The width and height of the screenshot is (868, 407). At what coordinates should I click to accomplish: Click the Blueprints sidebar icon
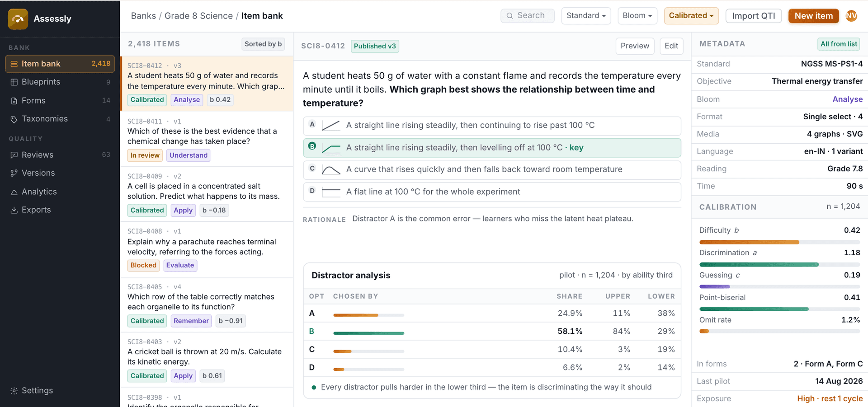[x=14, y=82]
